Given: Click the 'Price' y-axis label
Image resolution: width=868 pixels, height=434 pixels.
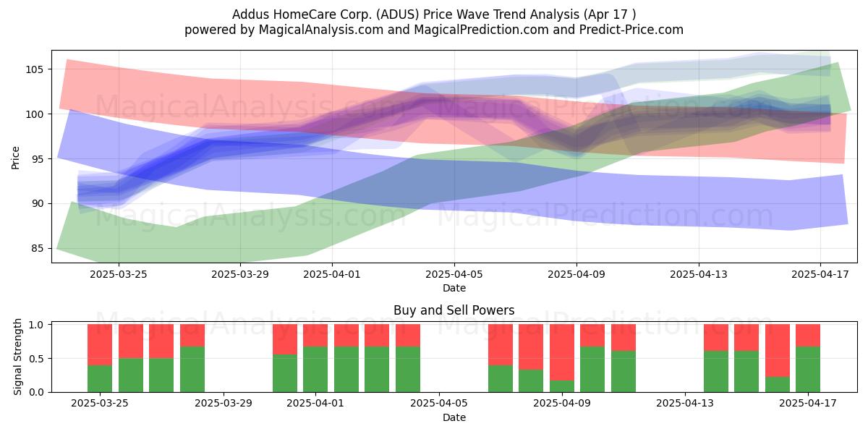Looking at the screenshot, I should pyautogui.click(x=15, y=157).
